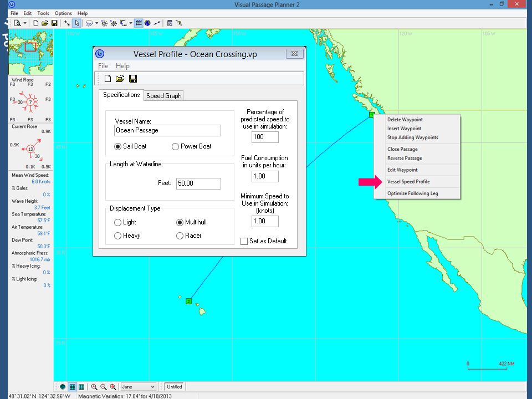Click the New passage icon in main toolbar
532x399 pixels.
pos(35,23)
